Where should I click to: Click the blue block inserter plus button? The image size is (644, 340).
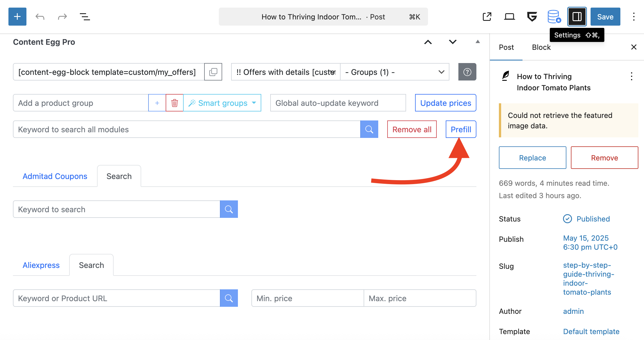pos(17,17)
